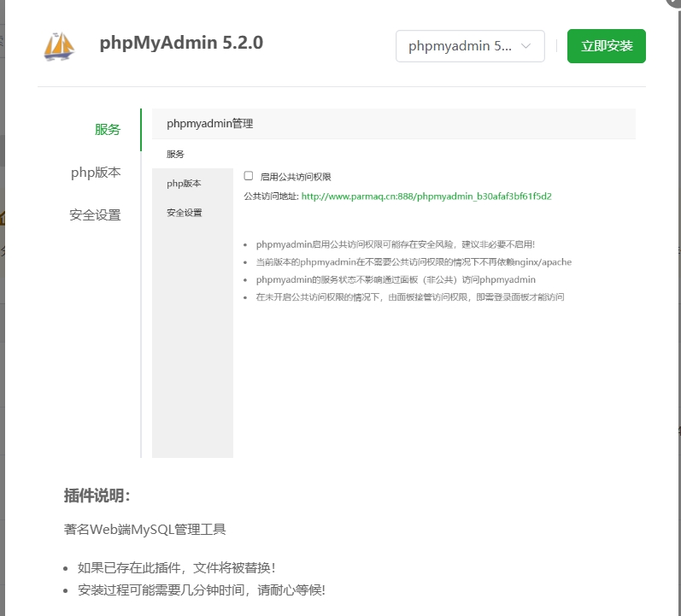Click the note about 服务状态不影响通过面板
The width and height of the screenshot is (681, 616).
[396, 279]
